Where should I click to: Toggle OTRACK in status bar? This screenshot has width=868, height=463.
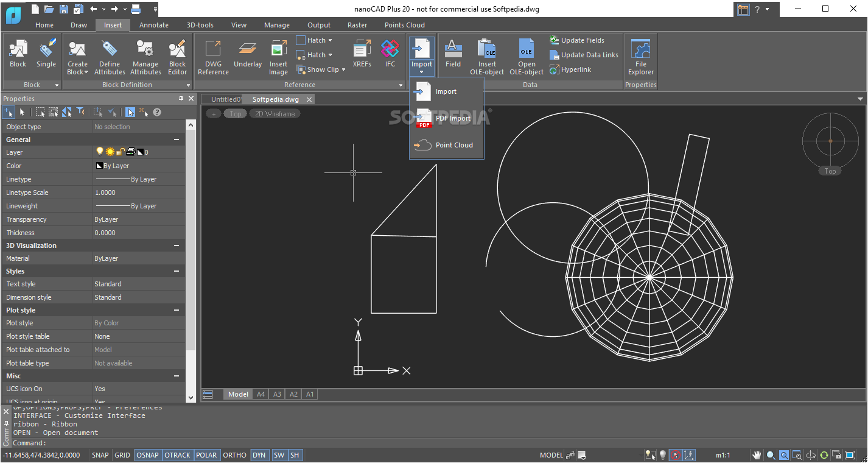pos(178,455)
